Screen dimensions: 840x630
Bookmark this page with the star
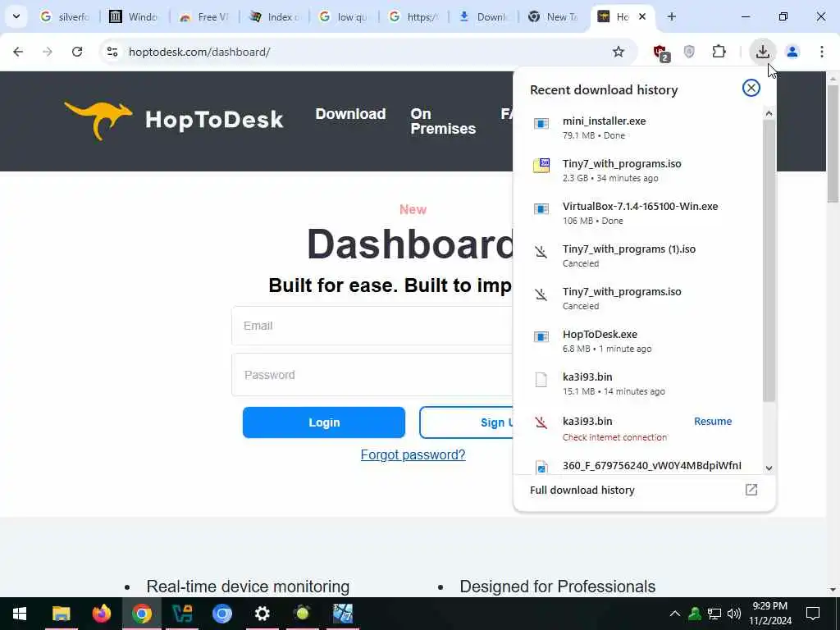point(619,52)
